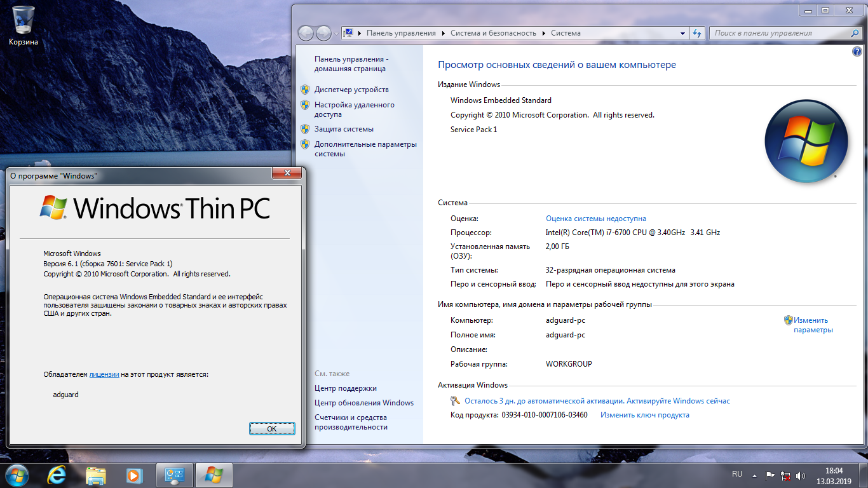This screenshot has width=868, height=488.
Task: Click the Action Center flag tray icon
Action: pyautogui.click(x=770, y=475)
